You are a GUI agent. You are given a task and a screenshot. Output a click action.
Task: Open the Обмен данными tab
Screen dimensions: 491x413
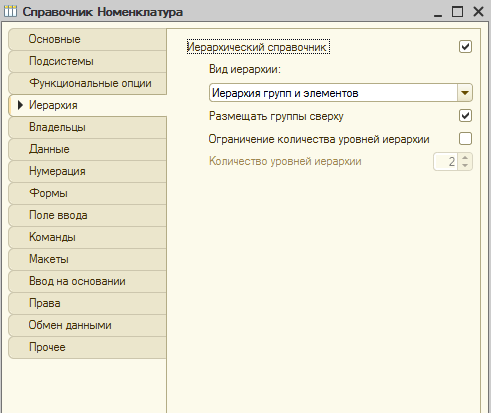point(87,325)
